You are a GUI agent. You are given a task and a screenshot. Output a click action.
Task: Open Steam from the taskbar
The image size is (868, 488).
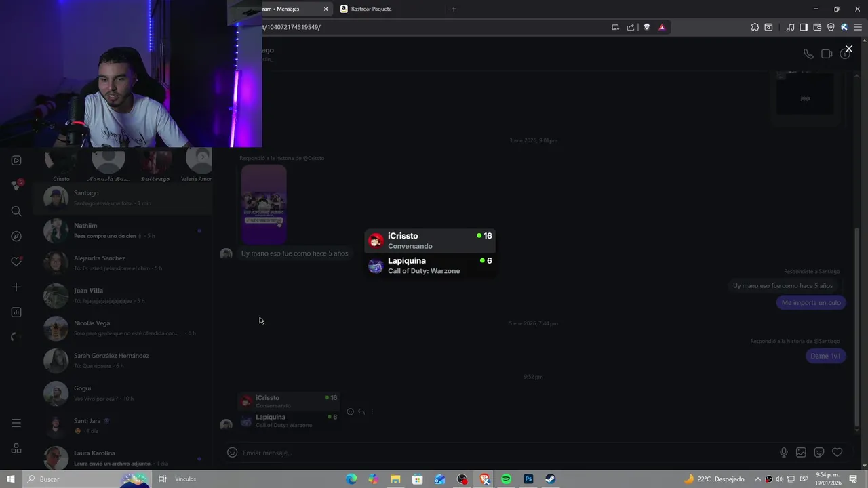(550, 479)
